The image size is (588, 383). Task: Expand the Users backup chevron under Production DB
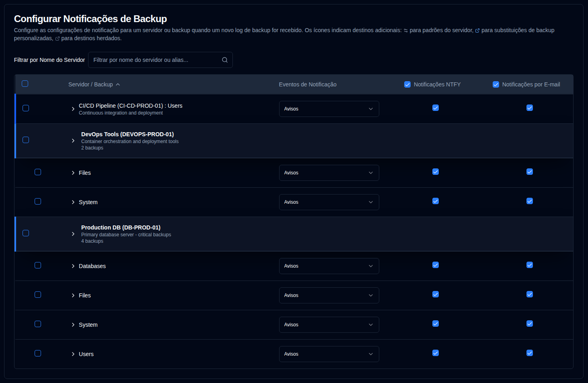(x=73, y=354)
